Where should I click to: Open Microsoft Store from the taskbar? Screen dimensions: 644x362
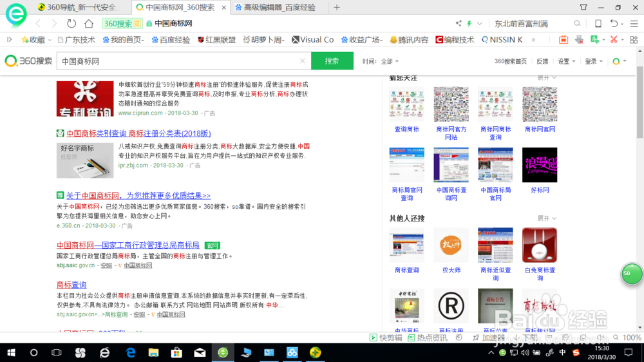[176, 352]
